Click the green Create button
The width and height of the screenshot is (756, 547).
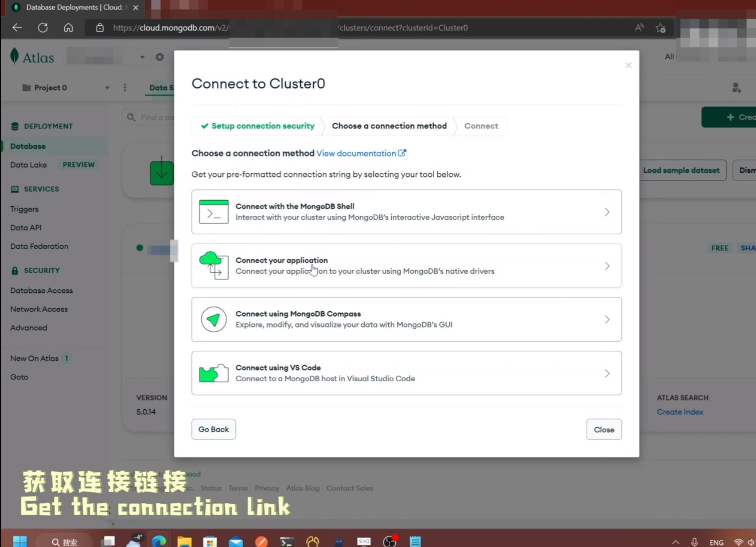click(729, 117)
